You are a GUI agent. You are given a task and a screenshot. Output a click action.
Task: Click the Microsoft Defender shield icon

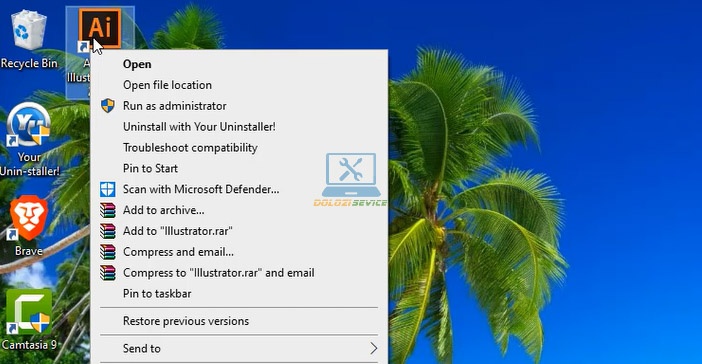(x=107, y=189)
